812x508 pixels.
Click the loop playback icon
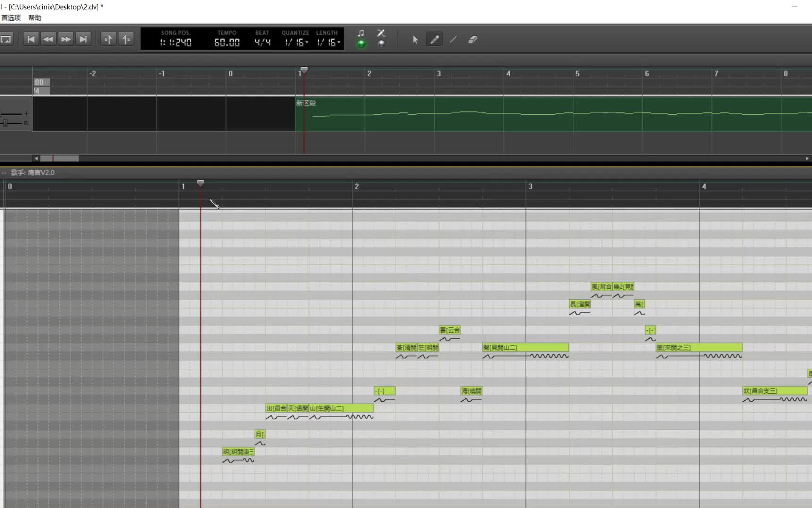[6, 40]
